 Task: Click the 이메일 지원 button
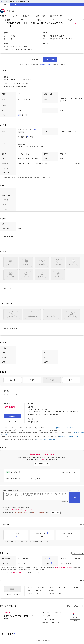coord(12,421)
